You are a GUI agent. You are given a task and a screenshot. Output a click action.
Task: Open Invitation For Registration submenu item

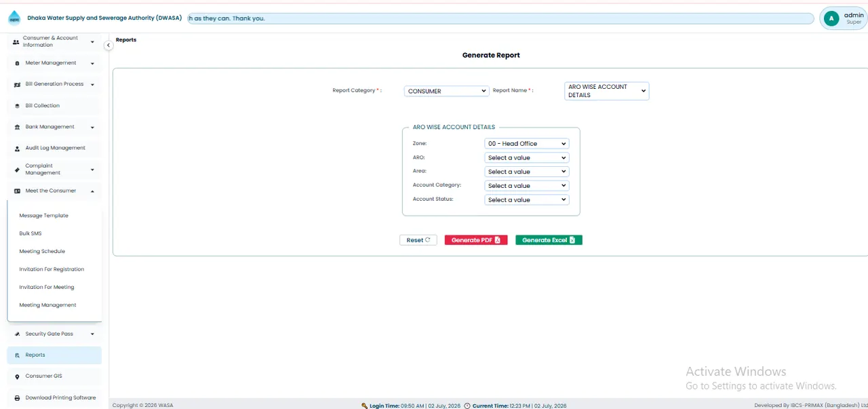[x=52, y=269]
